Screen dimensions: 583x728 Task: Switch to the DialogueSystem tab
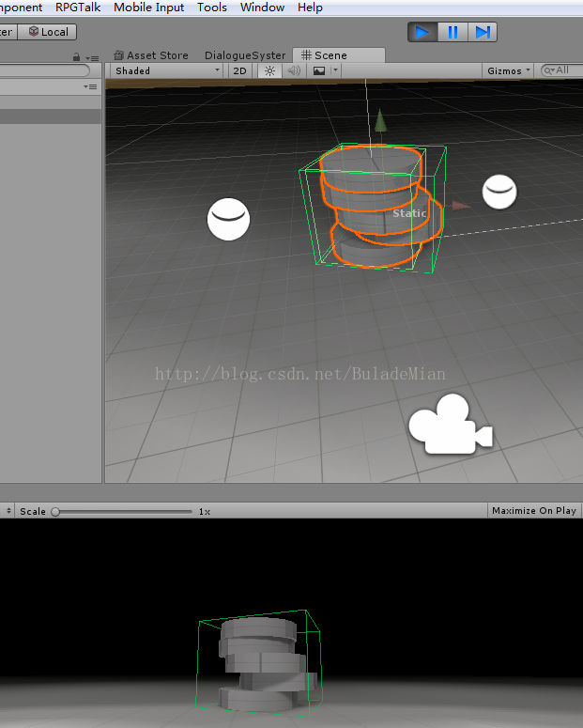tap(245, 55)
